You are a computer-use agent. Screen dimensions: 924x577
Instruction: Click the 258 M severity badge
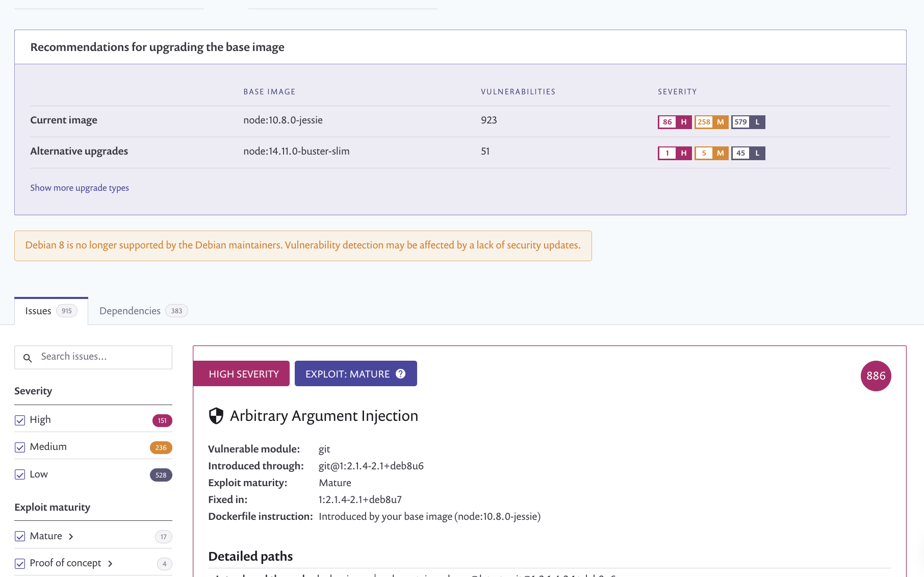pos(711,122)
